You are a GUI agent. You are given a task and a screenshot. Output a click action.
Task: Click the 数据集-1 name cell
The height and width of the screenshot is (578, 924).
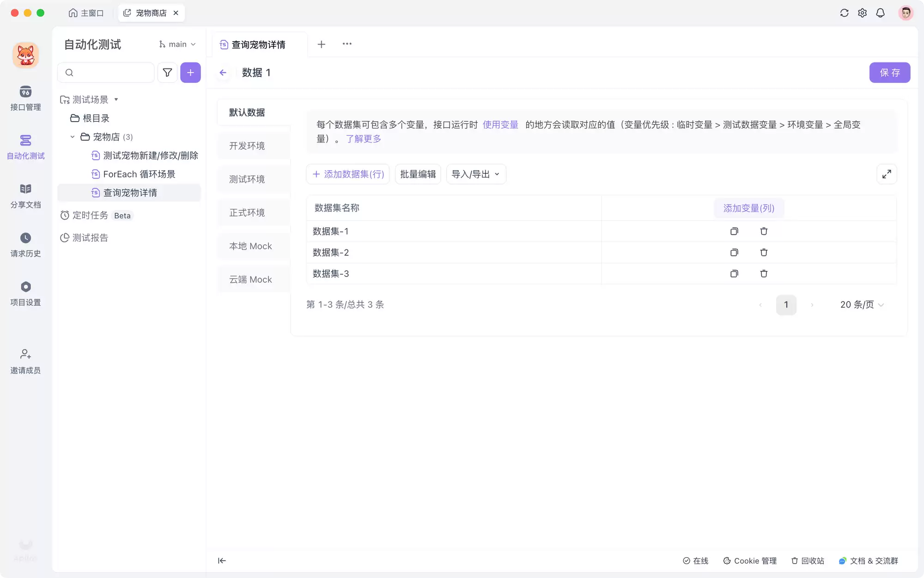tap(454, 231)
